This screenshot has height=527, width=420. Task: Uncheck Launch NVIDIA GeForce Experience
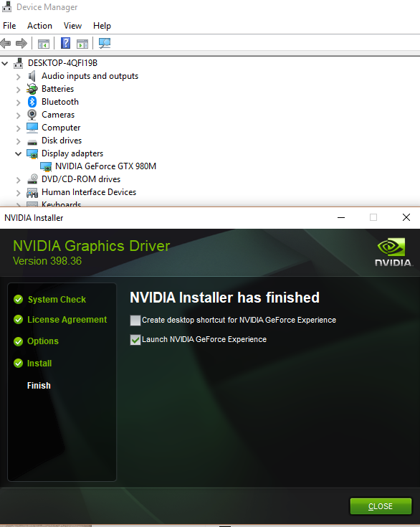click(135, 340)
